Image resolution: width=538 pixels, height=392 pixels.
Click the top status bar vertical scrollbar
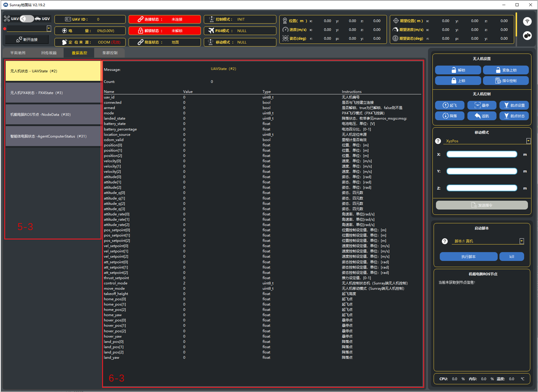(516, 25)
